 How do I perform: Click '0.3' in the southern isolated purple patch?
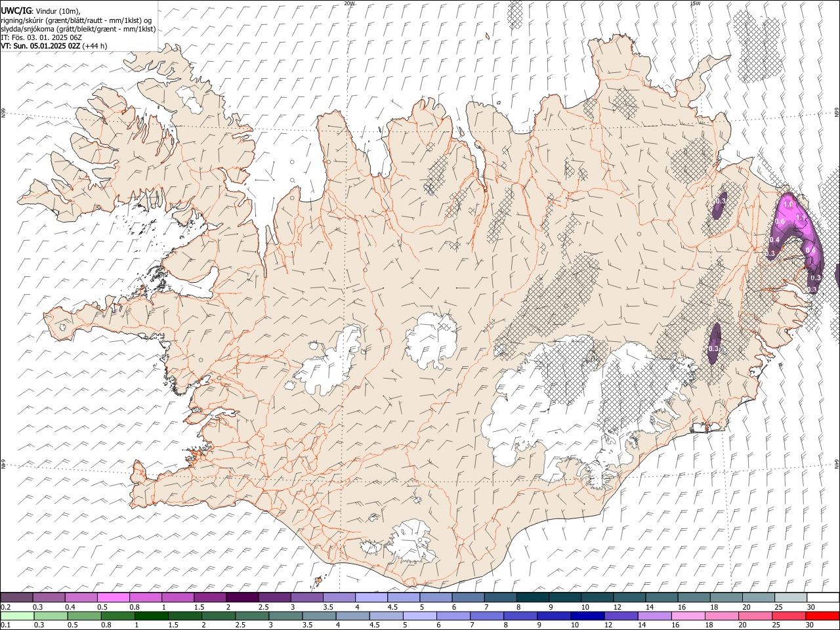pyautogui.click(x=714, y=349)
